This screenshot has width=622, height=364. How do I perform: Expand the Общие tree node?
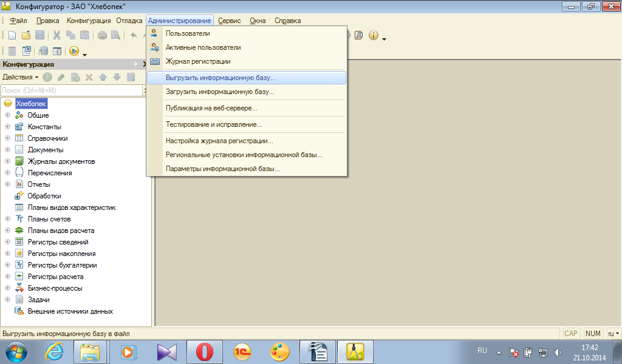(7, 115)
